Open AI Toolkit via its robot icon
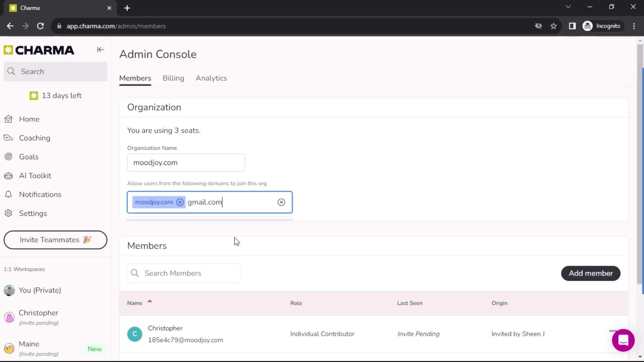This screenshot has height=362, width=644. 8,176
